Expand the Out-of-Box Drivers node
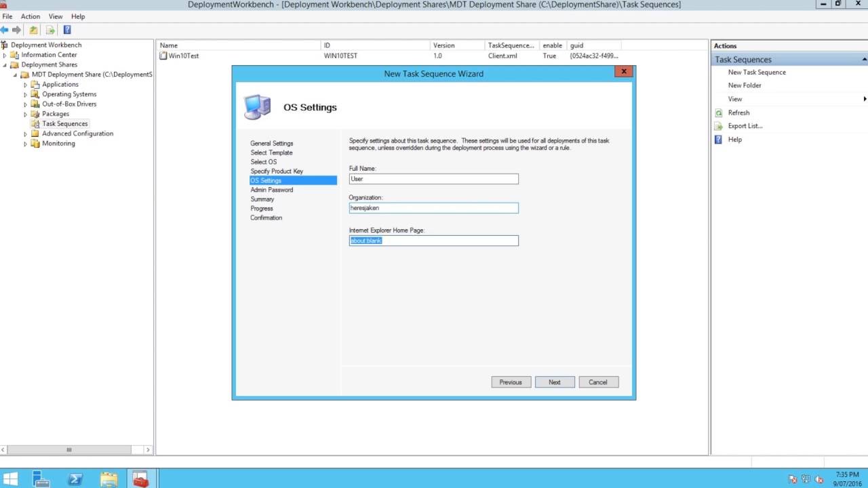Viewport: 868px width, 488px height. [x=26, y=104]
